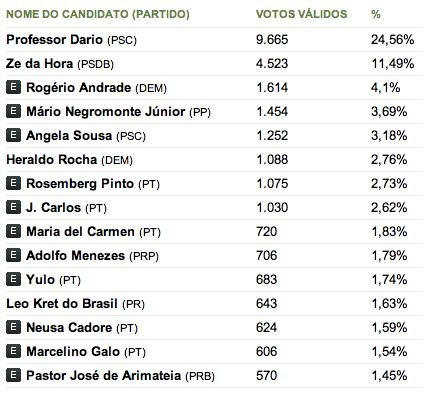This screenshot has width=426, height=398.
Task: Click the E badge next to Mário Negromonte Júnior
Action: (13, 112)
